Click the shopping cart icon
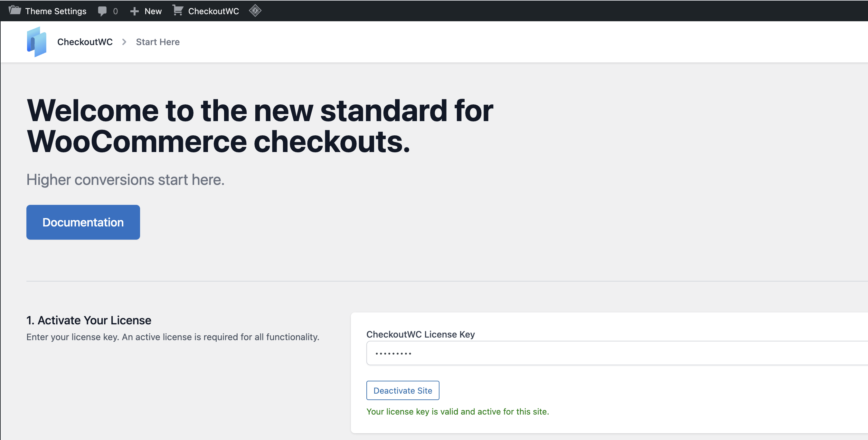Image resolution: width=868 pixels, height=440 pixels. pyautogui.click(x=178, y=10)
